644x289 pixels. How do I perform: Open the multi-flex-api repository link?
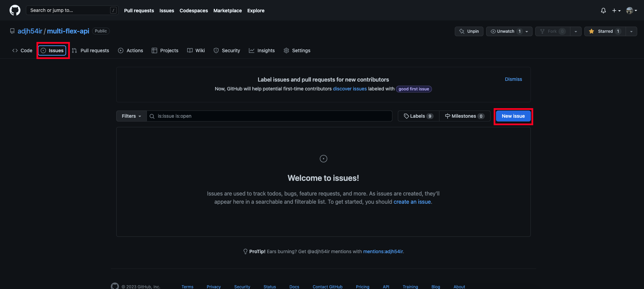(68, 31)
